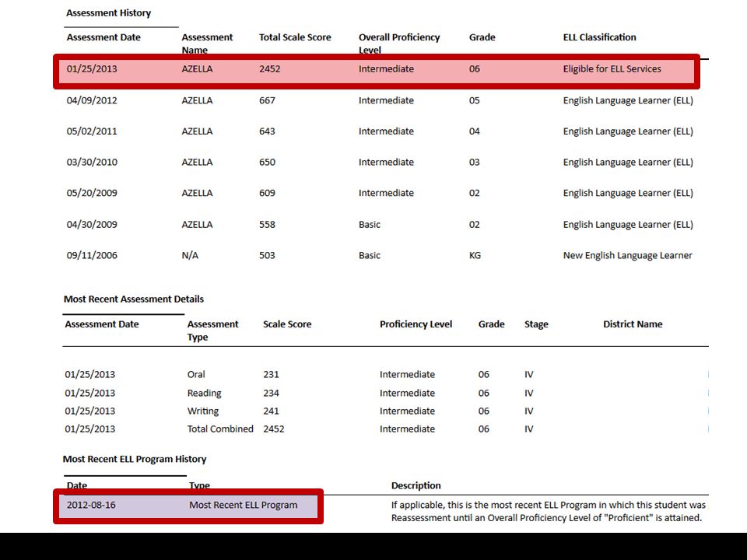Click the 'Most Recent ELL Program' type
The width and height of the screenshot is (747, 560).
243,506
